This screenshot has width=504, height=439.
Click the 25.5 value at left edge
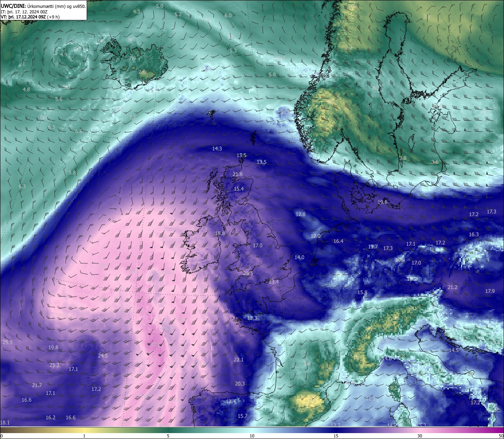point(7,342)
